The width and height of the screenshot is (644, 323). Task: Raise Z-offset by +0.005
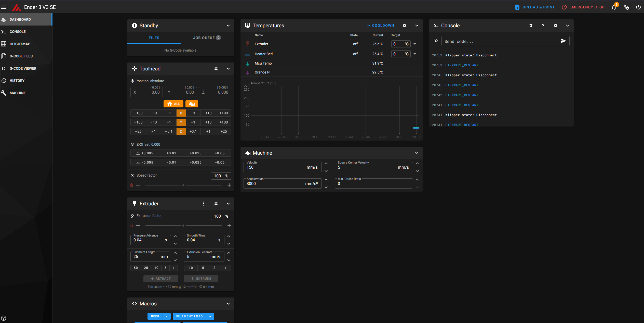145,153
